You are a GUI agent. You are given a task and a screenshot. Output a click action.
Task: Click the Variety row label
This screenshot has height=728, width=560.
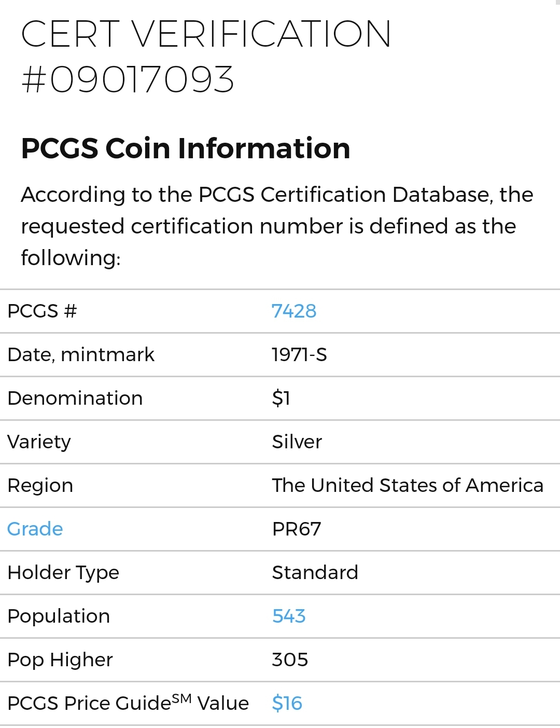[x=39, y=442]
